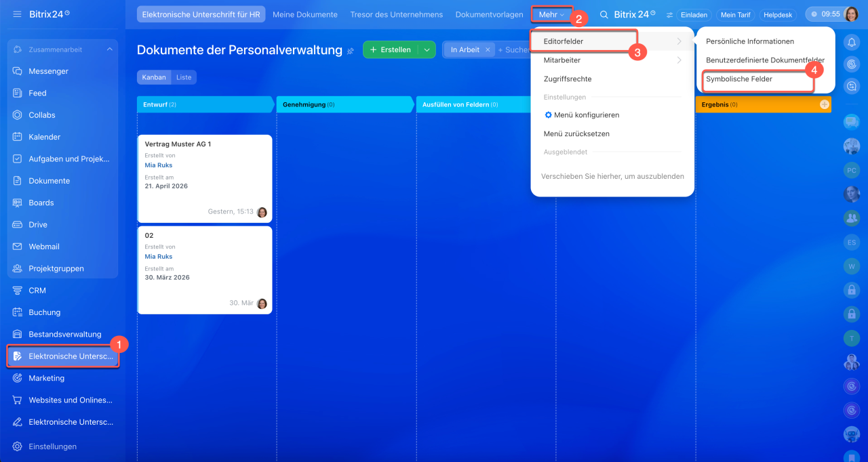Expand the Editorfelder submenu

[x=612, y=41]
